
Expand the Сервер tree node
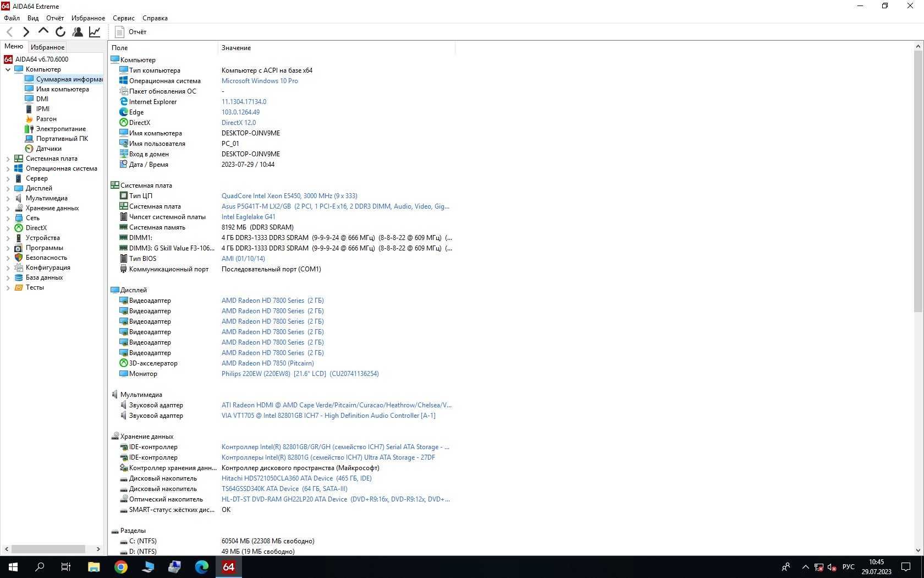pyautogui.click(x=8, y=178)
